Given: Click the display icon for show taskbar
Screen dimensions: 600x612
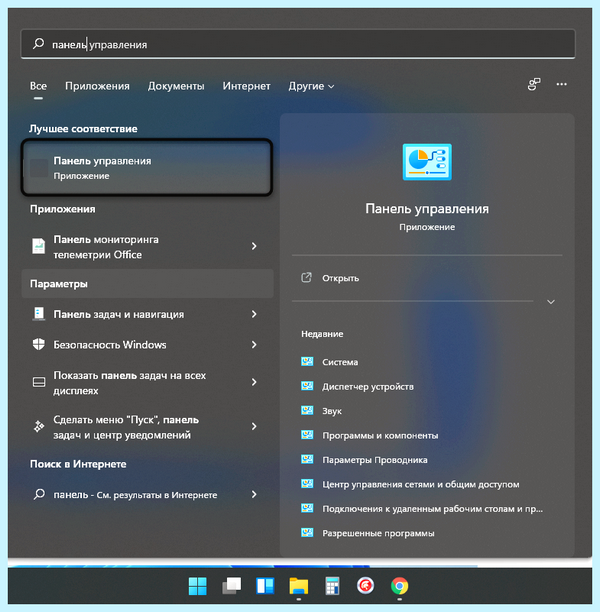Looking at the screenshot, I should point(39,382).
